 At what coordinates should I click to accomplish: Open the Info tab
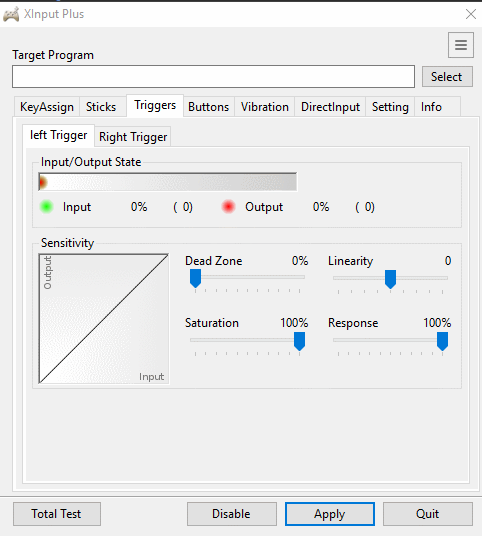pyautogui.click(x=431, y=107)
